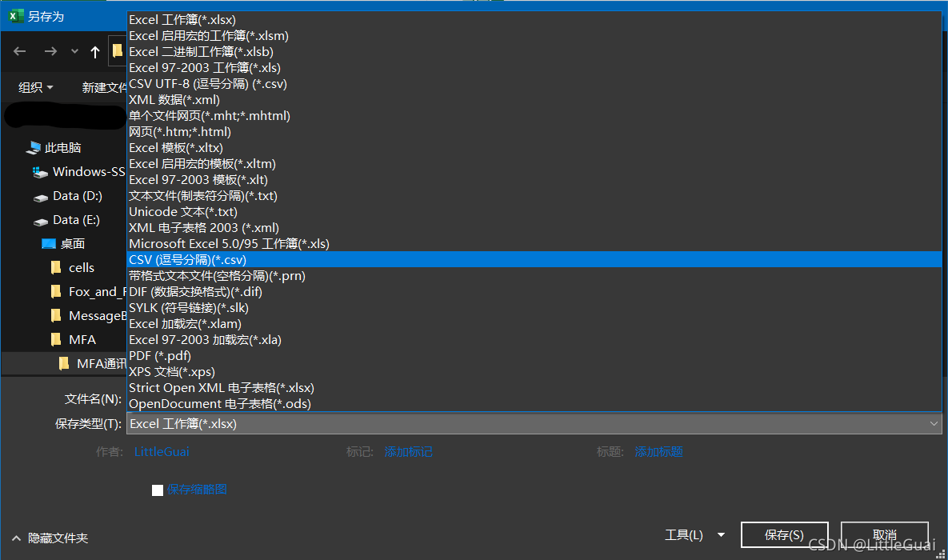
Task: Choose Excel 二进制工作簿(*.xlsb)
Action: pyautogui.click(x=534, y=52)
